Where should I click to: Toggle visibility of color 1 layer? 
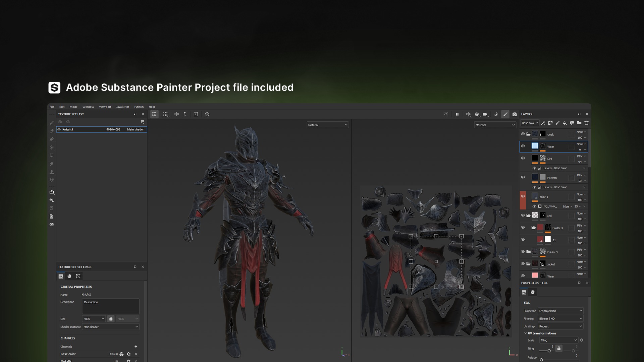tap(523, 196)
